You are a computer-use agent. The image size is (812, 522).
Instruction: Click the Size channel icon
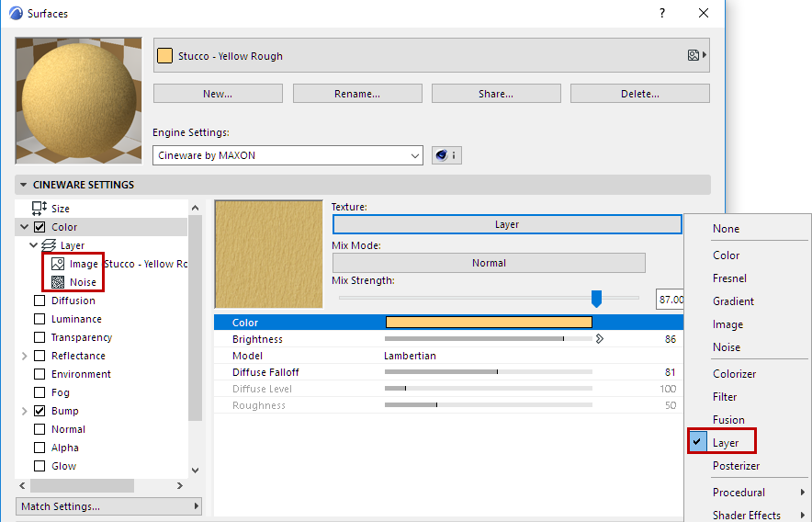point(39,209)
